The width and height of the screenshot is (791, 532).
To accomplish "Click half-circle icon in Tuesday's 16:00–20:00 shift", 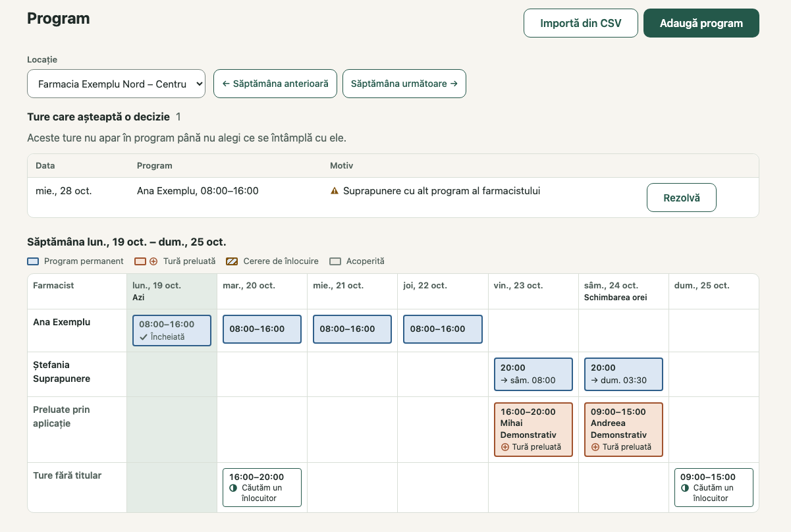I will 233,488.
